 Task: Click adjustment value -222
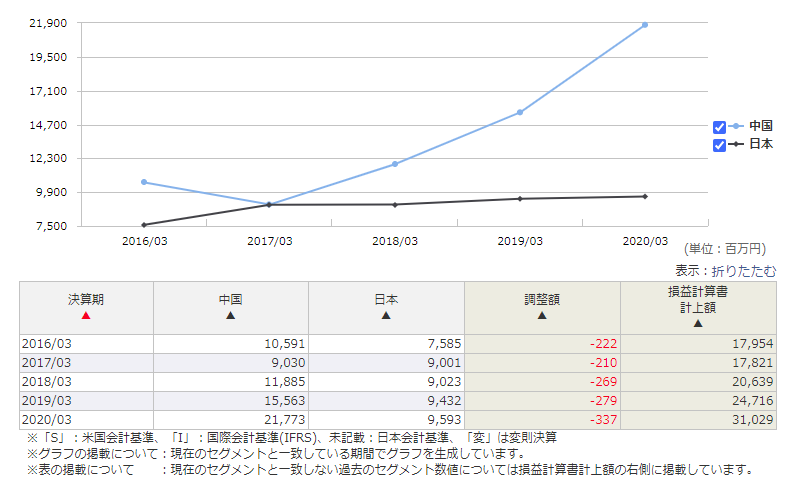click(x=604, y=344)
